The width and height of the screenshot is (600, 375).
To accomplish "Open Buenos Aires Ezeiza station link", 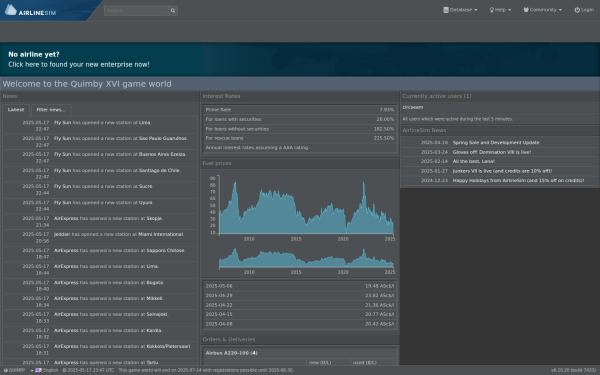I will tap(162, 154).
